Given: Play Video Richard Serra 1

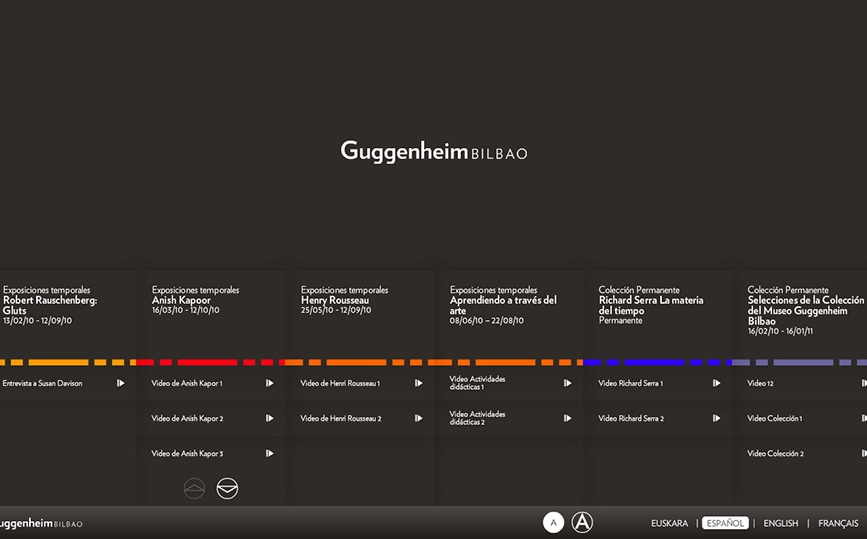Looking at the screenshot, I should 716,383.
